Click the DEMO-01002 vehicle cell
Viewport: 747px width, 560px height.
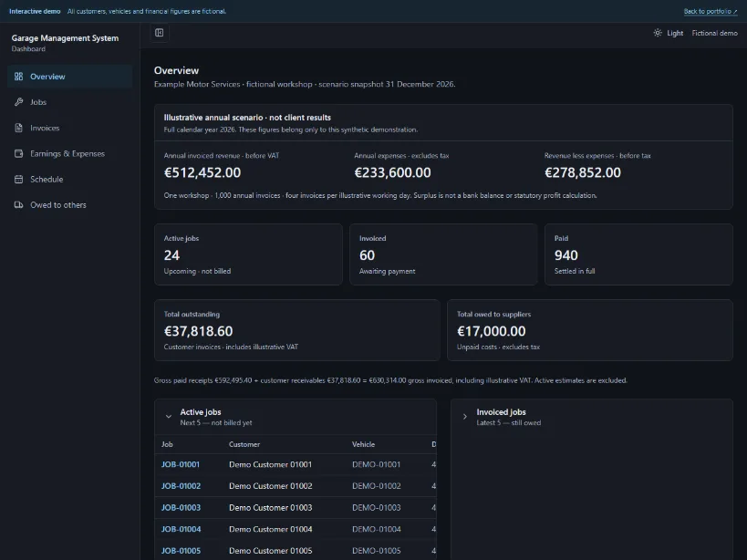click(377, 486)
